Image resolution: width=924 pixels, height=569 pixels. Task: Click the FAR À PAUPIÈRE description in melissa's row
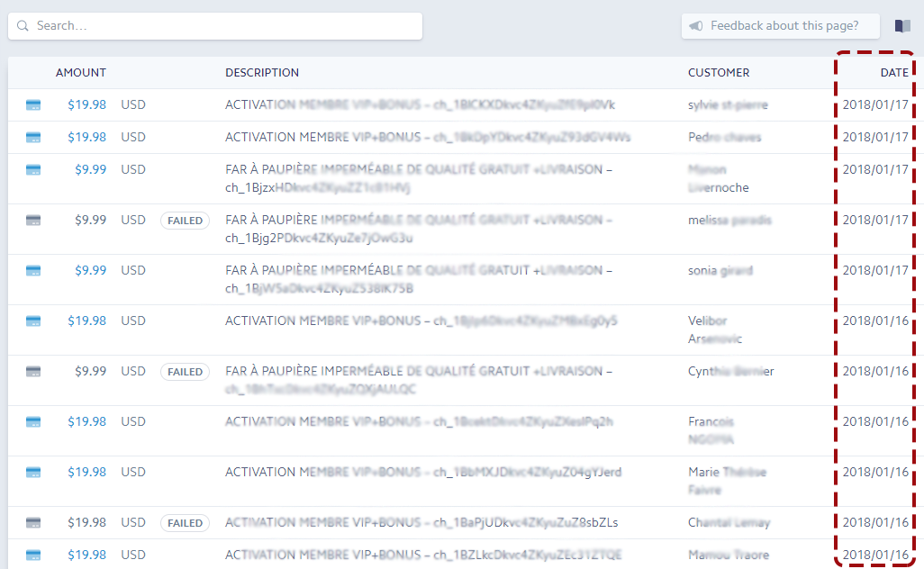click(x=419, y=230)
